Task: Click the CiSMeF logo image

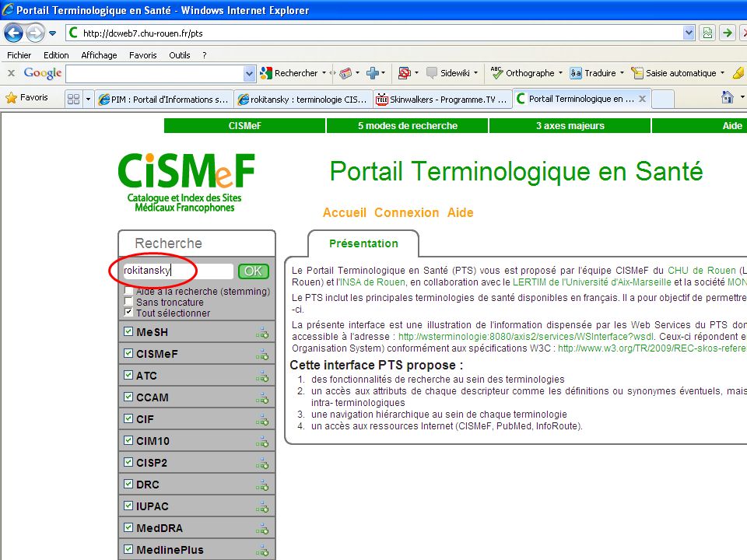Action: tap(186, 182)
